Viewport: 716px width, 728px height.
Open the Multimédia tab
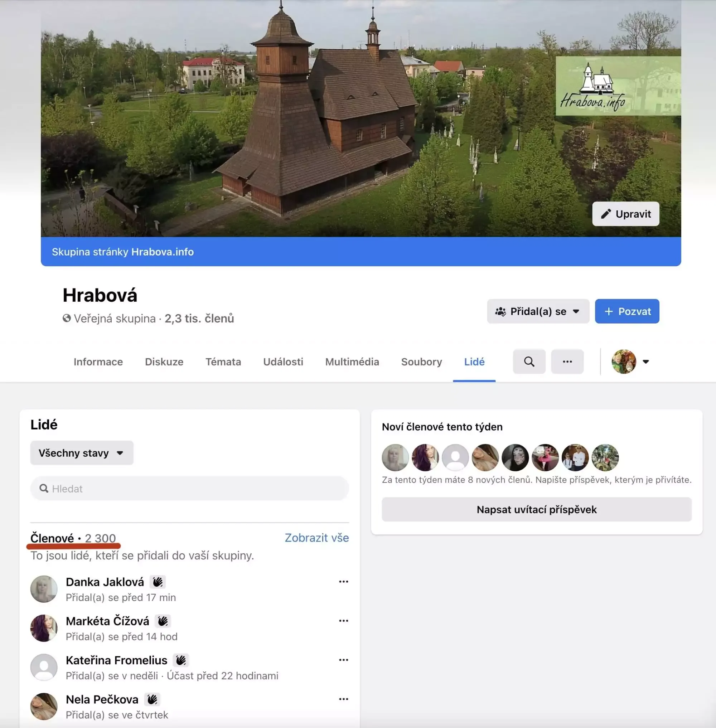[x=352, y=361]
